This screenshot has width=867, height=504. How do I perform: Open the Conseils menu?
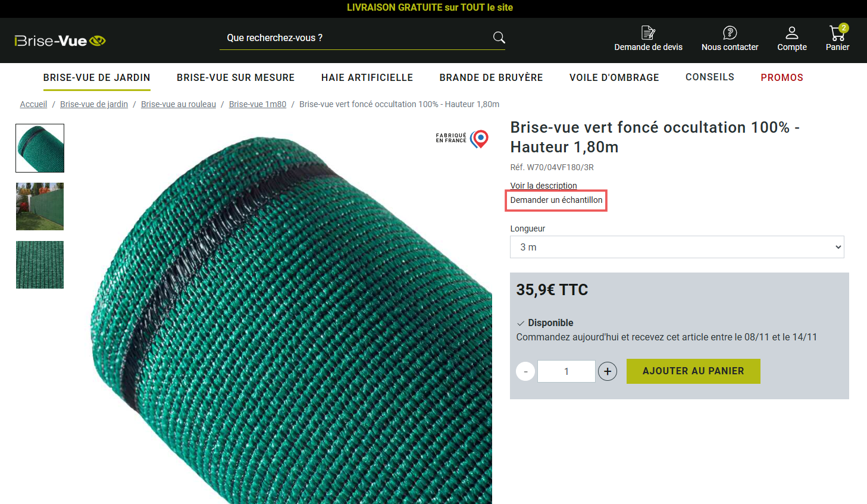[710, 77]
